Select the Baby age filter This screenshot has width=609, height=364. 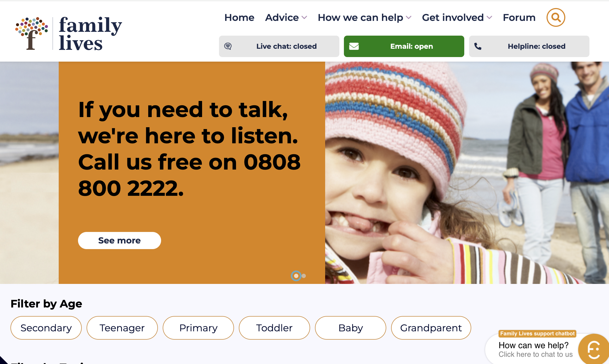[x=351, y=328]
